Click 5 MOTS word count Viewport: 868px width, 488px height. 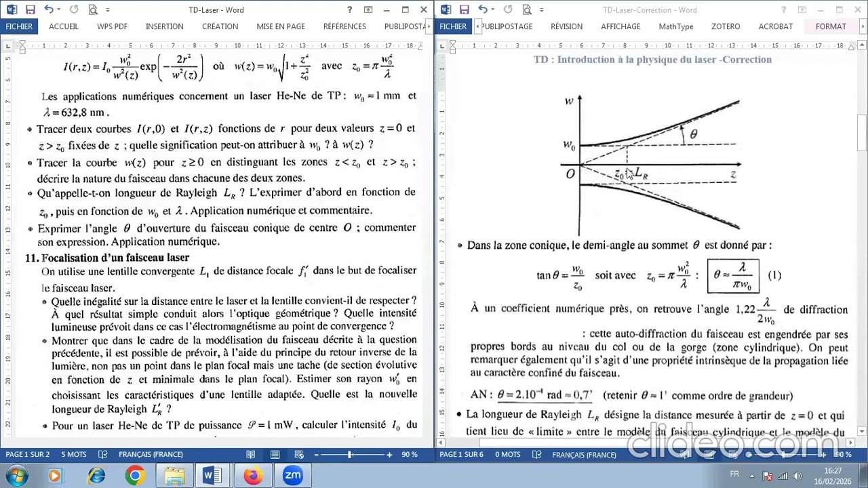pyautogui.click(x=74, y=455)
